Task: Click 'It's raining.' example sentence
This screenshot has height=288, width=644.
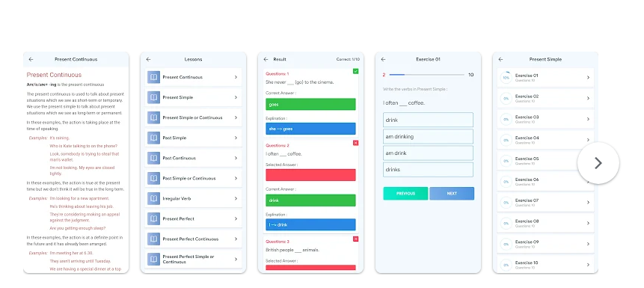Action: click(x=60, y=138)
